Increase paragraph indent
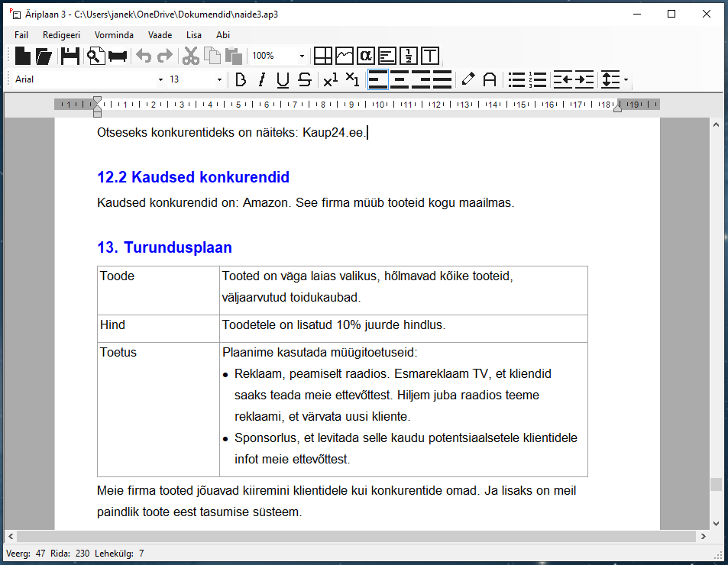Image resolution: width=728 pixels, height=565 pixels. pos(584,79)
